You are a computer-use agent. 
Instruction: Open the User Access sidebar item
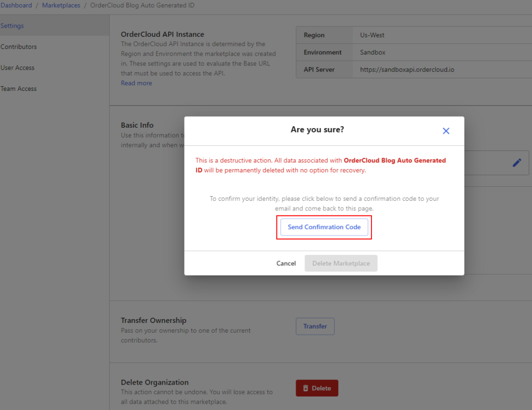[18, 68]
